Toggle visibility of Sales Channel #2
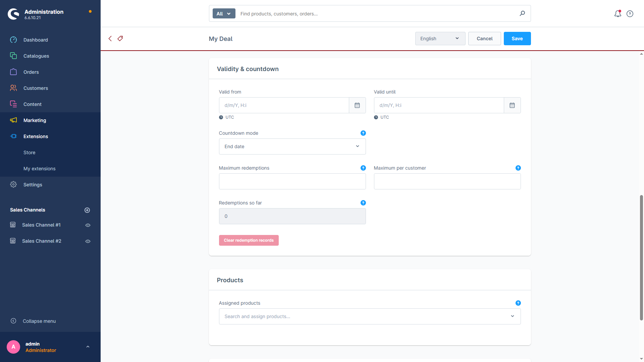Screen dimensions: 644x362 [x=88, y=241]
